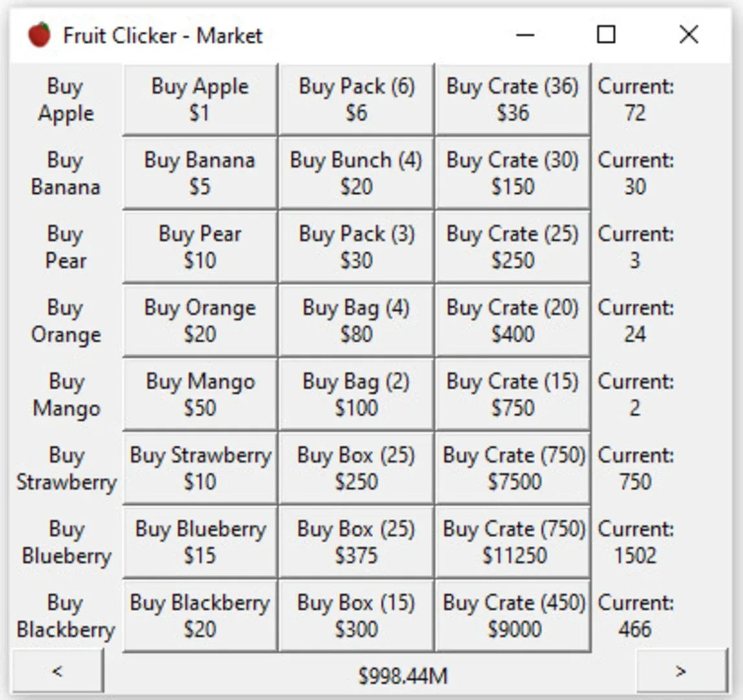Buy a single Blueberry for $15
This screenshot has height=700, width=743.
pyautogui.click(x=200, y=542)
